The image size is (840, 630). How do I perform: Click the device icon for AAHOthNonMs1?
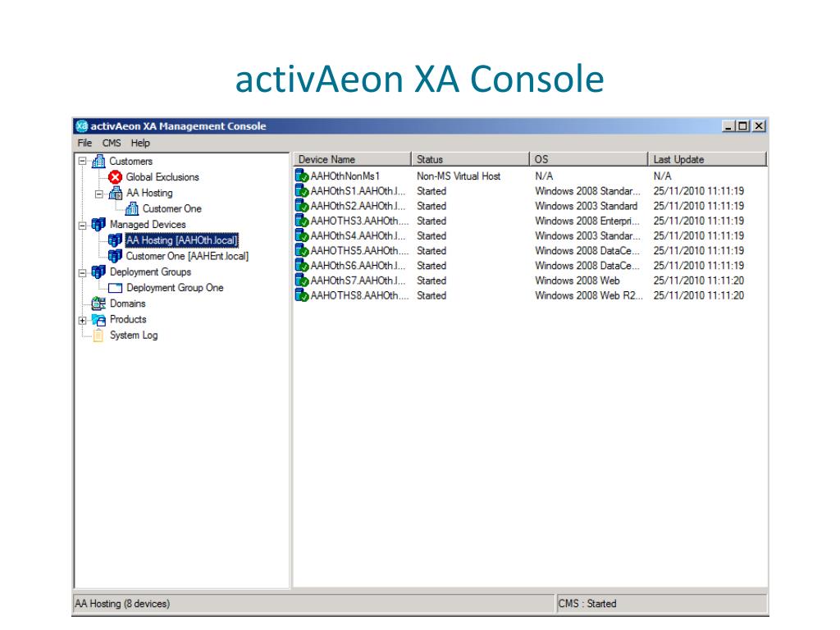(x=302, y=176)
